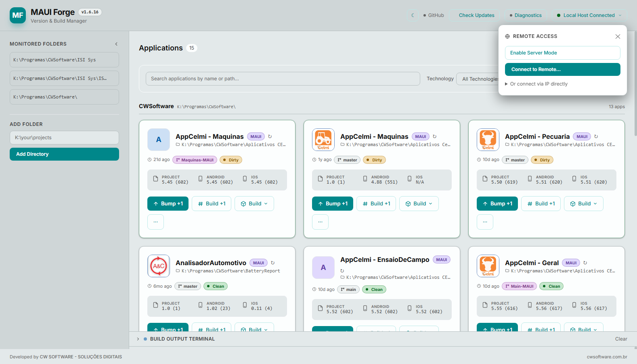637x364 pixels.
Task: Open the Diagnostics panel
Action: (525, 15)
